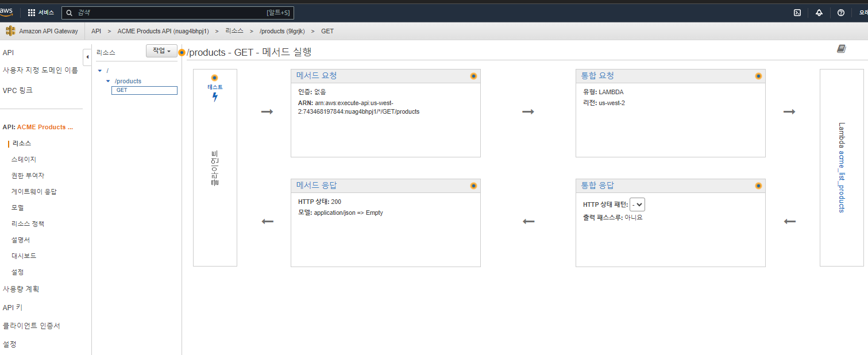The image size is (868, 355).
Task: Open the HTTP status pattern dropdown
Action: point(638,204)
